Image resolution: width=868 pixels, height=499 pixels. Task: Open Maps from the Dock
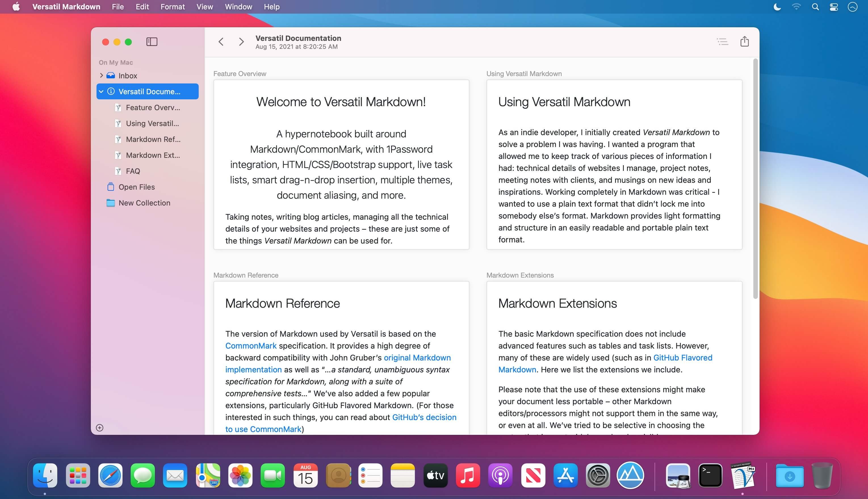point(208,475)
